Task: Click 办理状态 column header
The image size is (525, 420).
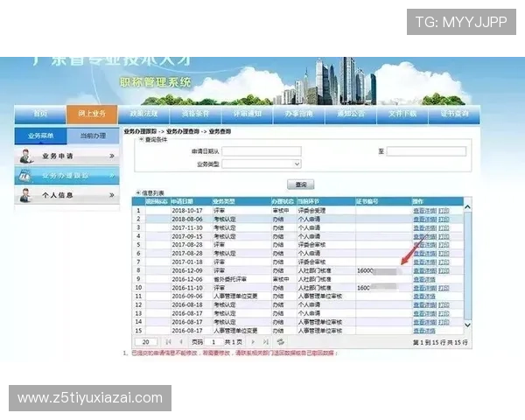Action: [283, 201]
